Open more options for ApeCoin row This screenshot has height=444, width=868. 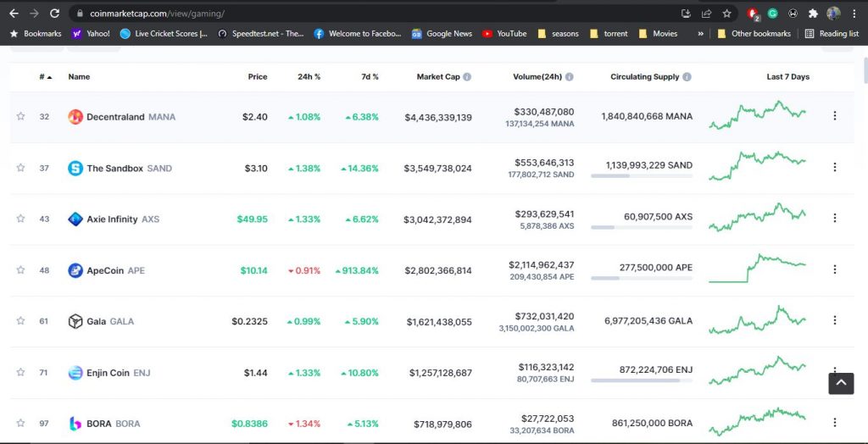click(835, 269)
